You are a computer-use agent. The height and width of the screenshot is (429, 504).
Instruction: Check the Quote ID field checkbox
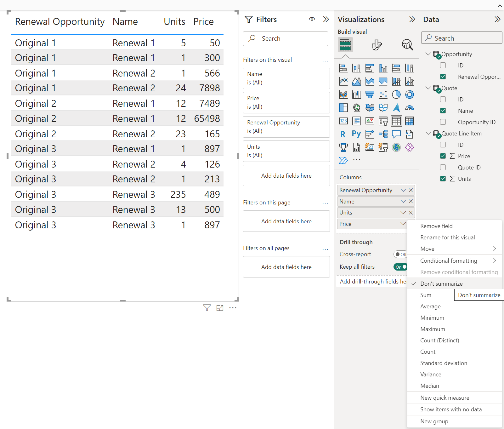click(x=443, y=167)
